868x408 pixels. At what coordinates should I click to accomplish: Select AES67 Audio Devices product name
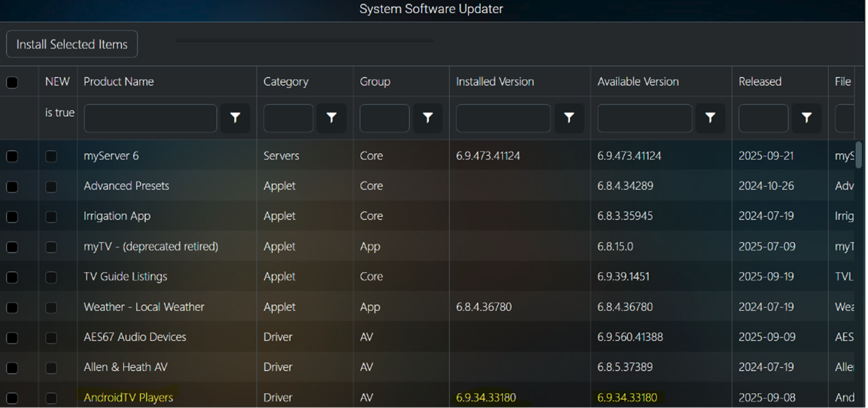135,337
